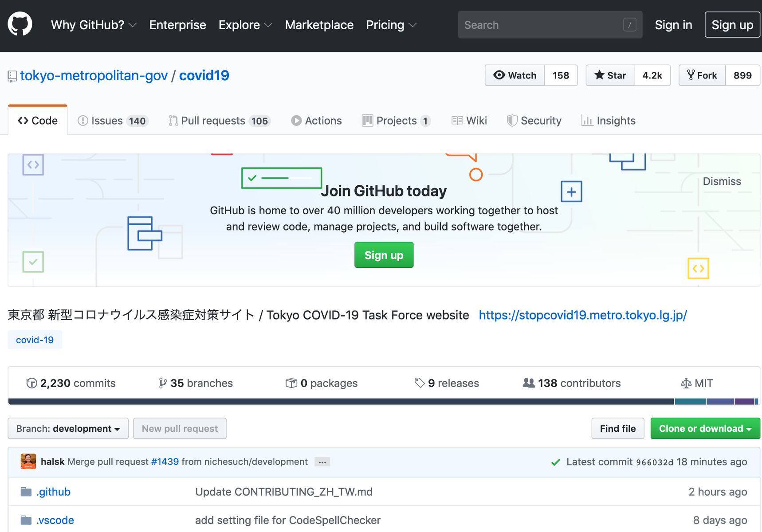The image size is (762, 532).
Task: Open the .github folder
Action: (53, 492)
